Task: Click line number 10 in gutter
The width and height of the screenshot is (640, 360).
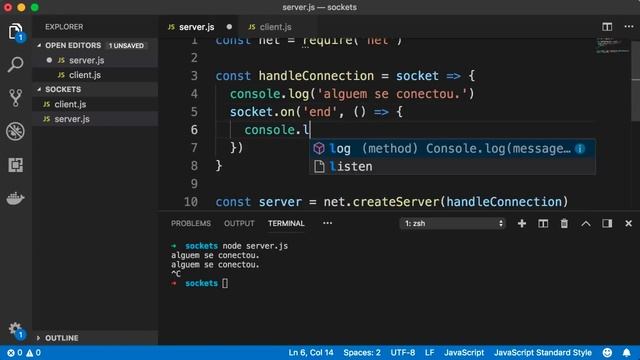Action: [191, 202]
